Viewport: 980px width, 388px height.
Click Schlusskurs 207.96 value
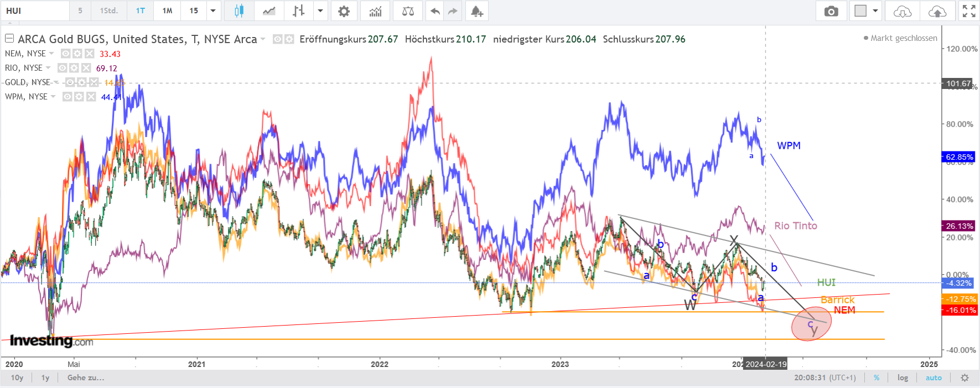coord(671,39)
